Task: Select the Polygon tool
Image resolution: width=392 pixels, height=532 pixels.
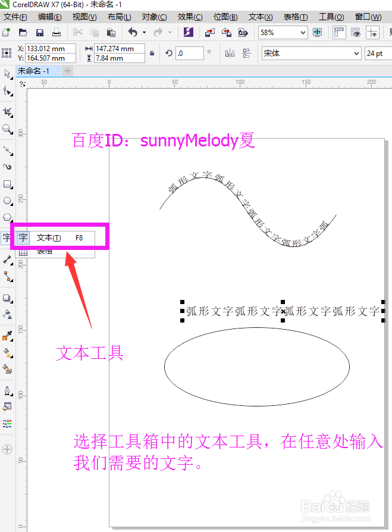Action: pyautogui.click(x=8, y=217)
